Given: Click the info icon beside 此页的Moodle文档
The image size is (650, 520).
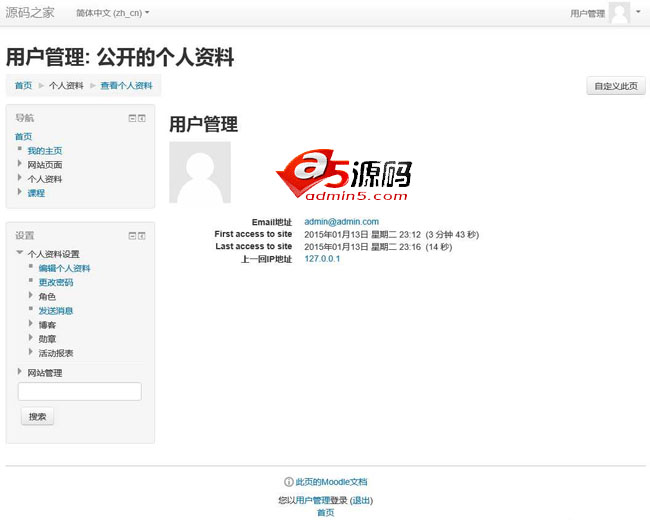Looking at the screenshot, I should [x=289, y=482].
